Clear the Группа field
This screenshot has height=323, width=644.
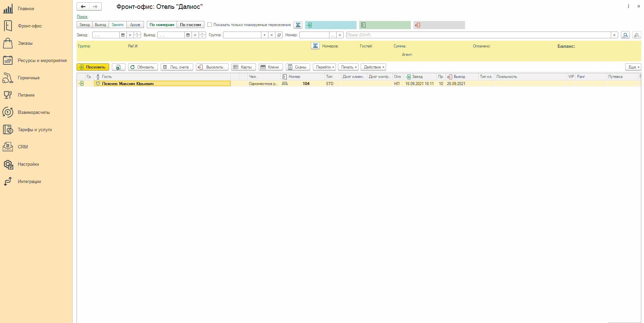[271, 35]
